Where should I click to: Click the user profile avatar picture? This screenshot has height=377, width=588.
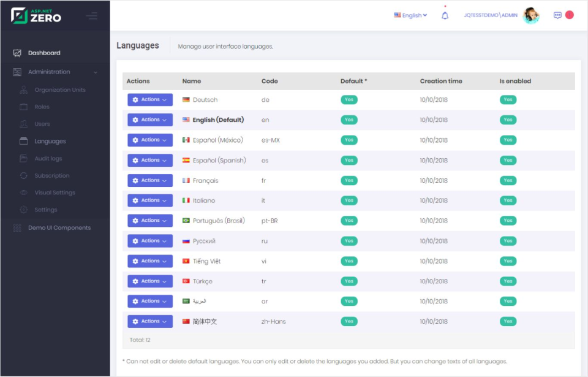point(530,15)
